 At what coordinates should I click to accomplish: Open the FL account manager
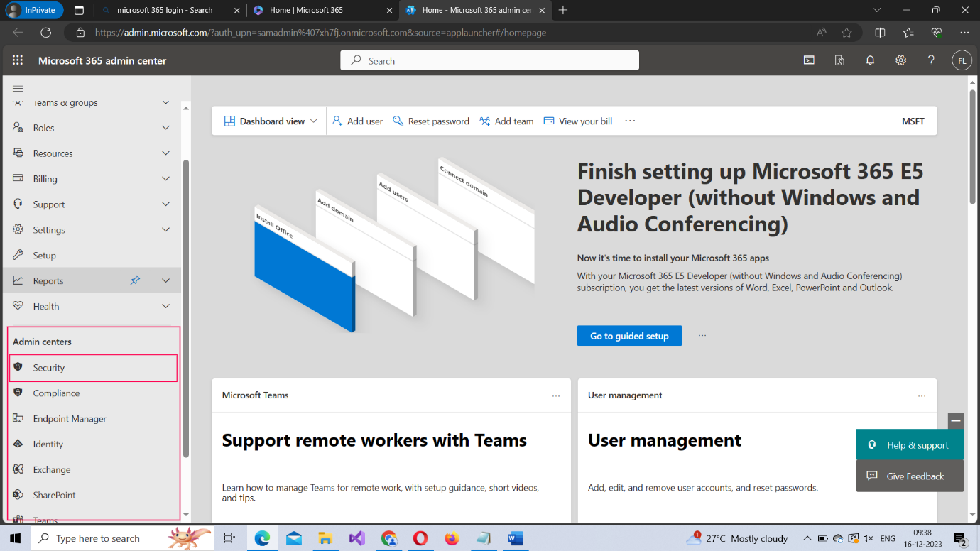pyautogui.click(x=962, y=60)
